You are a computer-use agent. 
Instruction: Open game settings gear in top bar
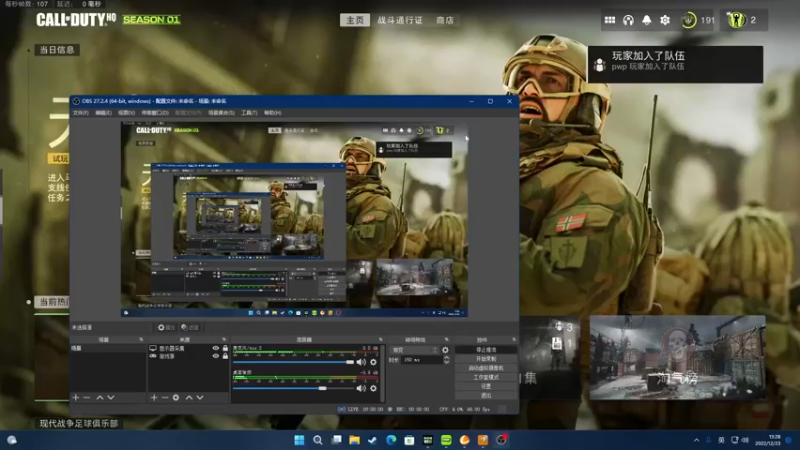pyautogui.click(x=665, y=20)
